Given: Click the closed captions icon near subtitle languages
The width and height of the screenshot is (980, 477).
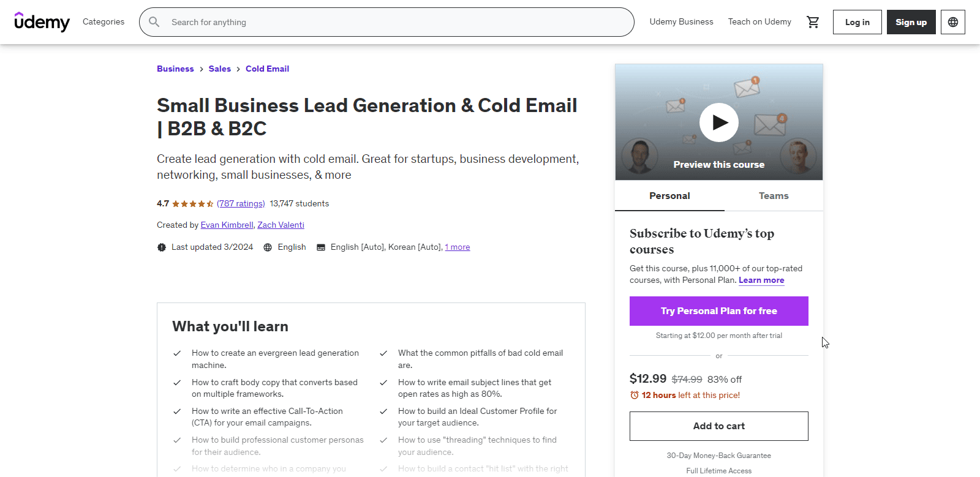Looking at the screenshot, I should pos(321,247).
